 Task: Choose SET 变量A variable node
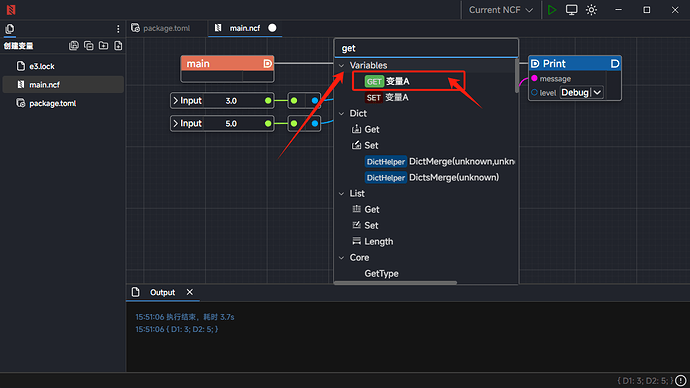[387, 98]
